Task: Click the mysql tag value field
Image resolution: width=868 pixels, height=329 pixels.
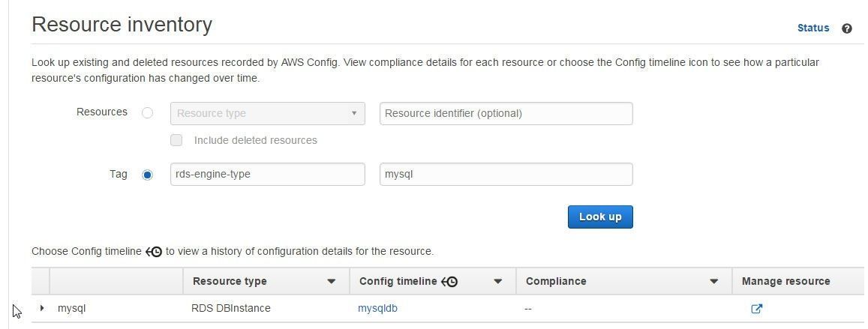Action: tap(506, 174)
